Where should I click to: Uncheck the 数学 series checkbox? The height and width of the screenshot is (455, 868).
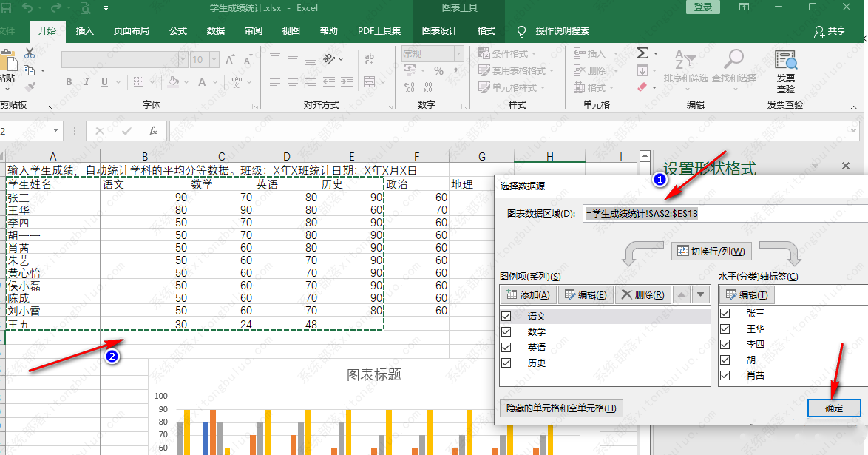point(506,331)
